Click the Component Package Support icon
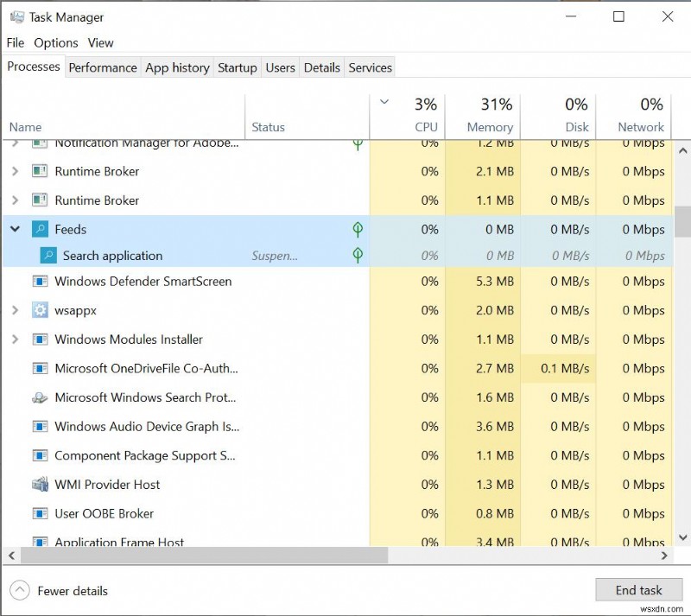 (40, 455)
